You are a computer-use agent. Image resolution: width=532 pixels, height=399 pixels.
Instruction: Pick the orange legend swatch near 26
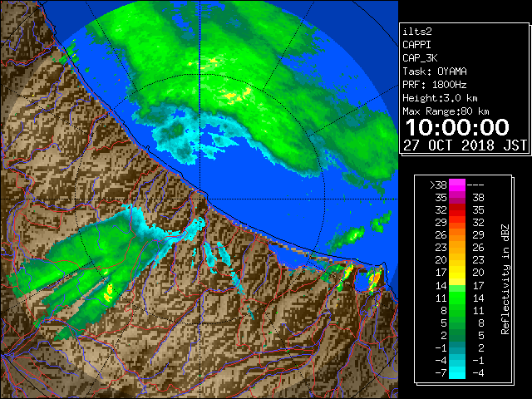click(457, 235)
